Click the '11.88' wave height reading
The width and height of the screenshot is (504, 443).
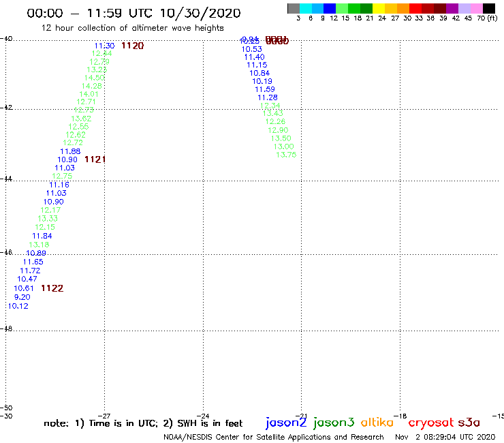click(70, 151)
